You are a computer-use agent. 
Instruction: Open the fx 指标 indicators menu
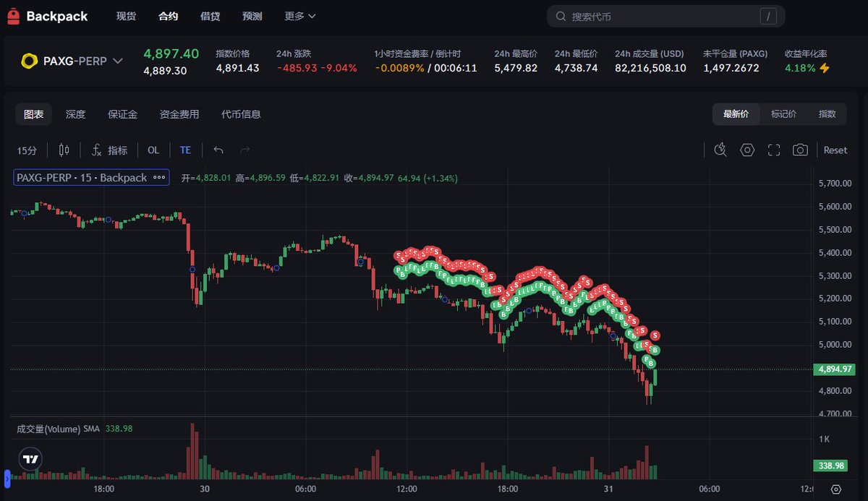click(x=109, y=150)
